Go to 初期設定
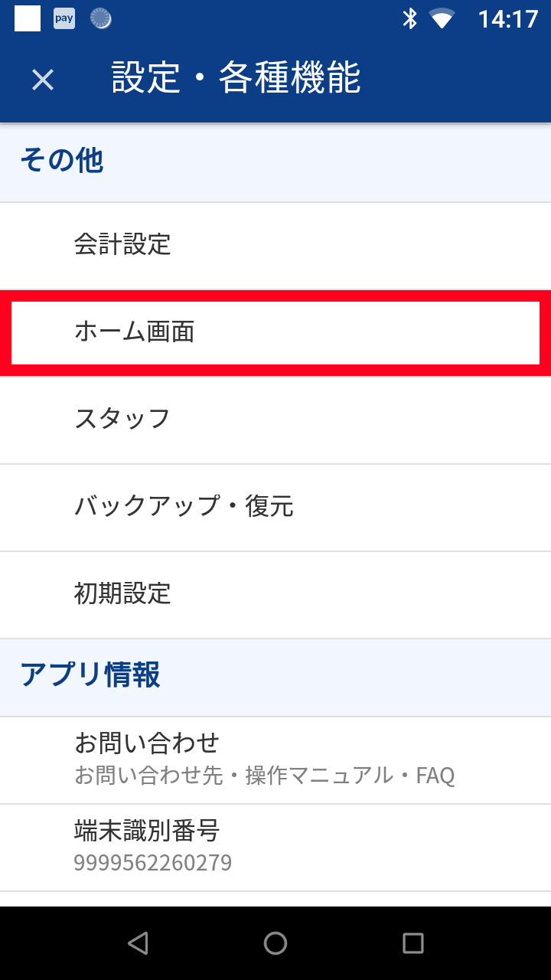Viewport: 551px width, 980px height. pyautogui.click(x=275, y=594)
